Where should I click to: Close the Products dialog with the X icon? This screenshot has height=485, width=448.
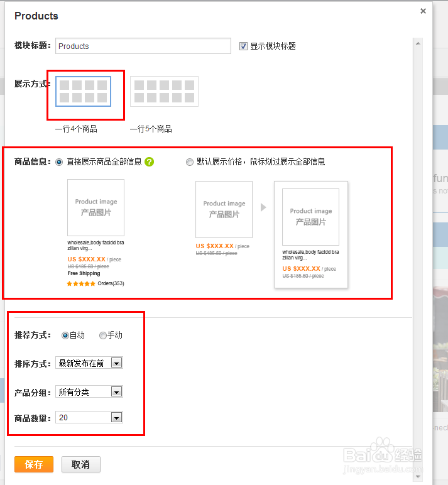pyautogui.click(x=423, y=11)
